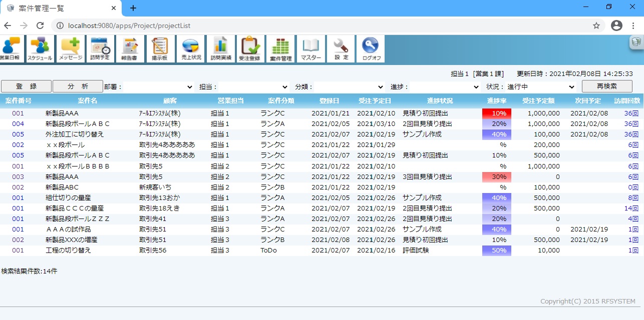Open the 売上状況 sales status icon
The image size is (644, 320).
coord(190,49)
